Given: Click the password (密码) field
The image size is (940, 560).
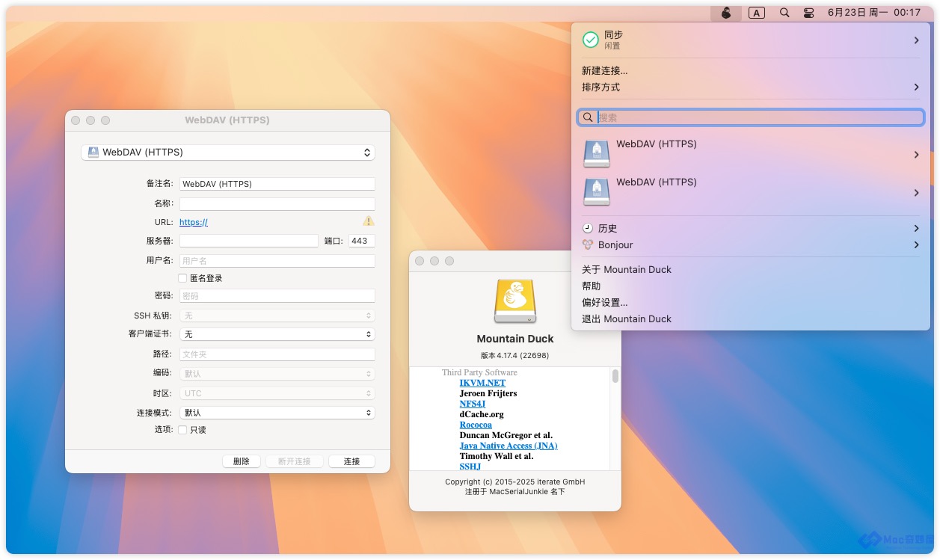Looking at the screenshot, I should [277, 296].
